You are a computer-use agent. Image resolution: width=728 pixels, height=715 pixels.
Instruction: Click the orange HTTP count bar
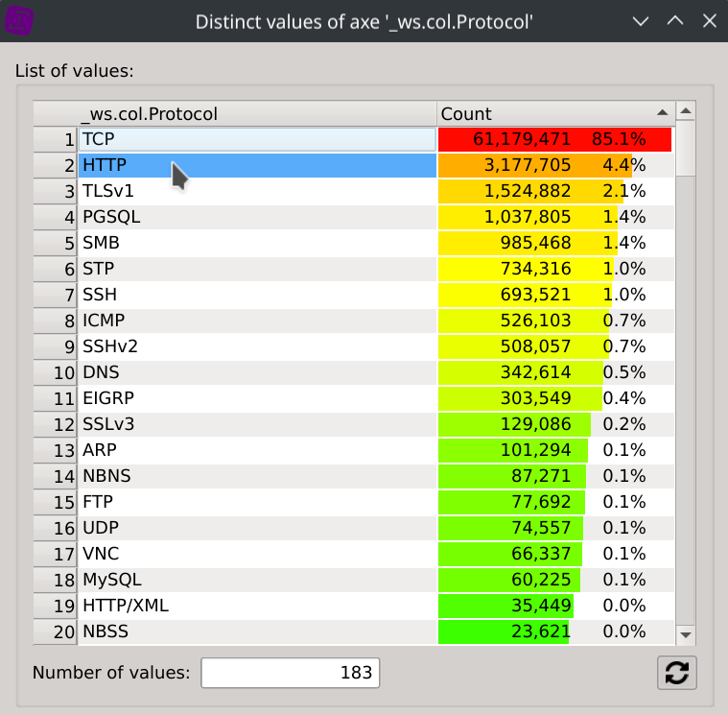(x=534, y=165)
